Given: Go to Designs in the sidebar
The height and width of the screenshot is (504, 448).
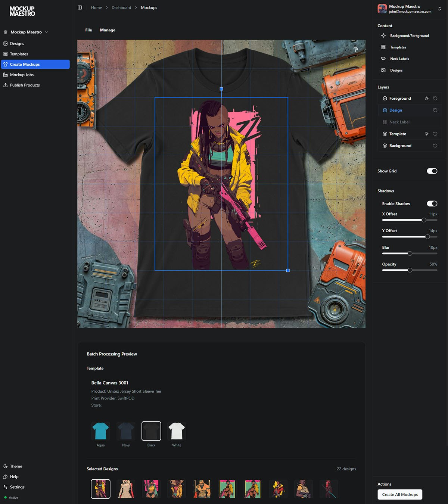Looking at the screenshot, I should [35, 44].
